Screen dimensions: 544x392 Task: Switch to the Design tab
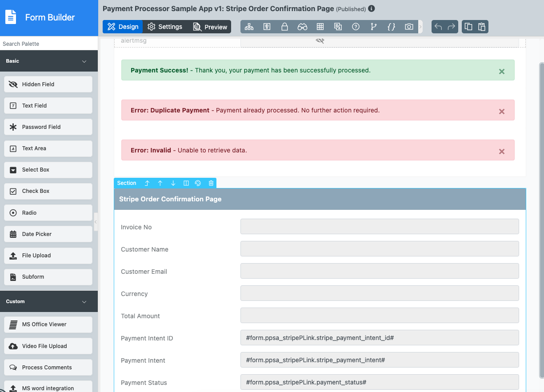click(123, 27)
